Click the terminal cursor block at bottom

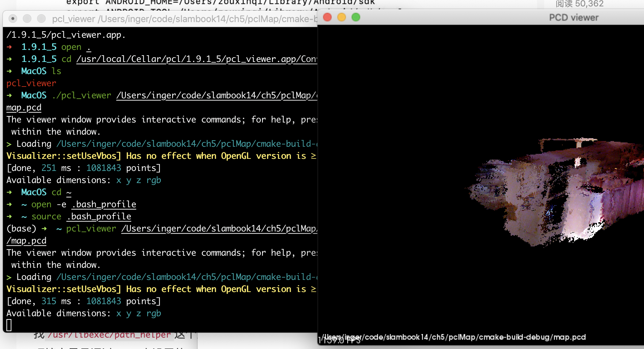click(x=9, y=325)
